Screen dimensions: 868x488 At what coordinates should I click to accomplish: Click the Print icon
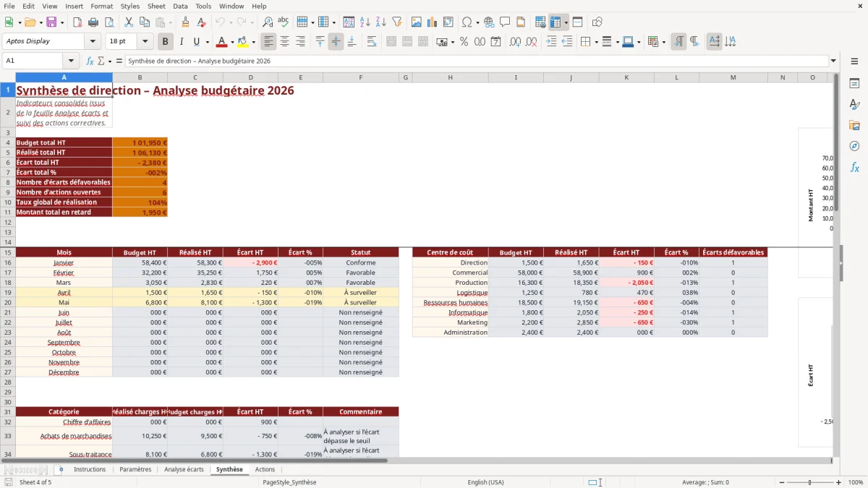point(93,22)
